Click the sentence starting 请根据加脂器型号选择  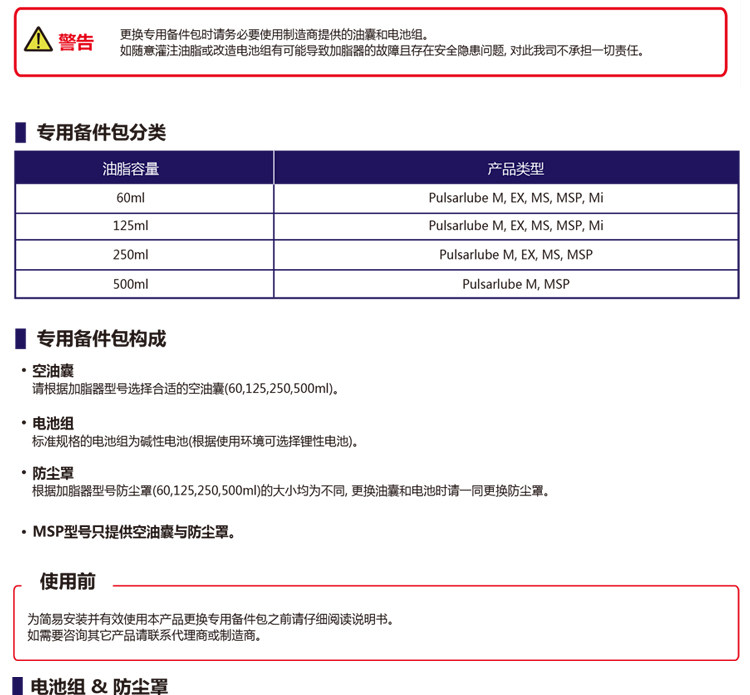click(x=186, y=388)
